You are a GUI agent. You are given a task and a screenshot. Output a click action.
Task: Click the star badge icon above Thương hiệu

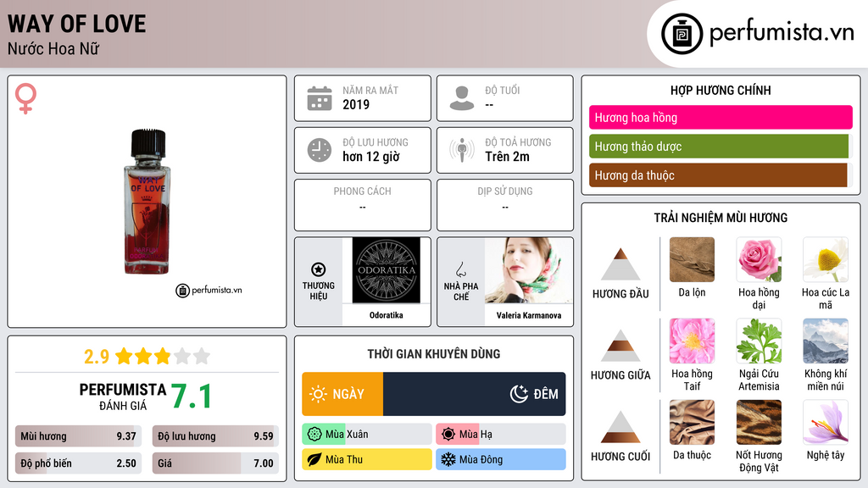[319, 269]
